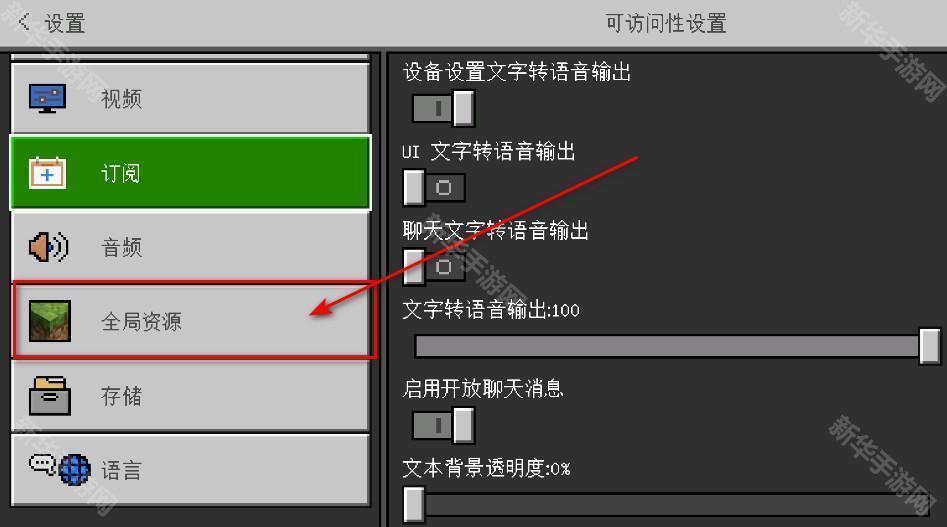This screenshot has height=527, width=947.
Task: Click the grass block icon for 全局资源
Action: tap(50, 321)
